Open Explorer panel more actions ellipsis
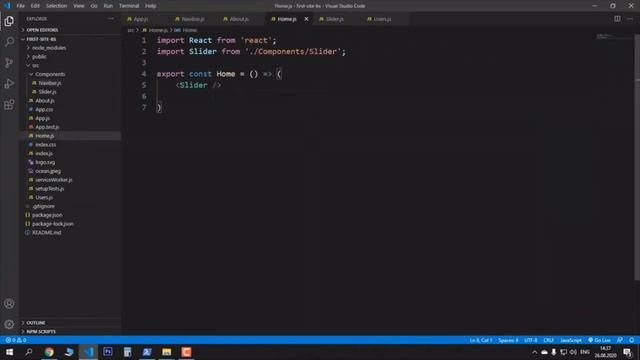Screen dimensions: 640x360 [x=111, y=19]
